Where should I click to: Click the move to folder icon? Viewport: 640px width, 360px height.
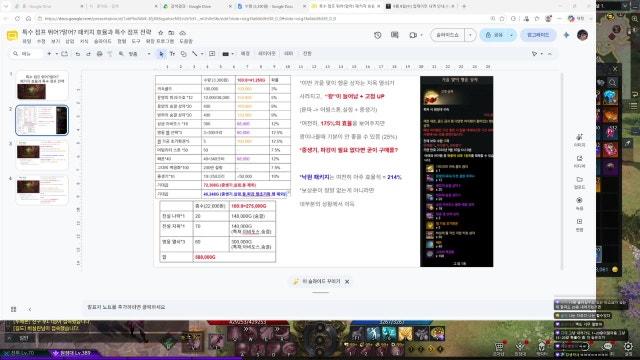pyautogui.click(x=171, y=32)
